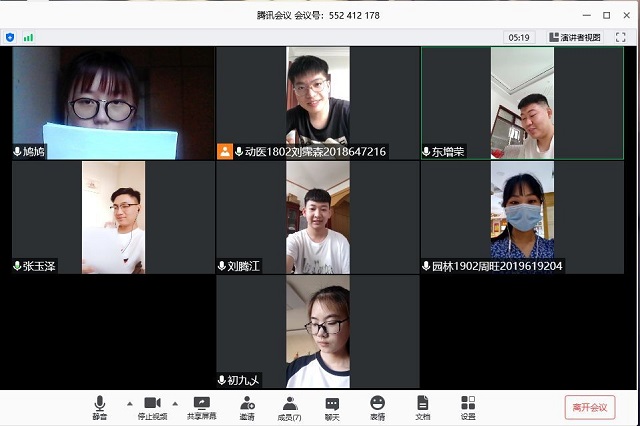The height and width of the screenshot is (426, 640).
Task: Enter fullscreen with the corner-brackets icon
Action: click(620, 38)
